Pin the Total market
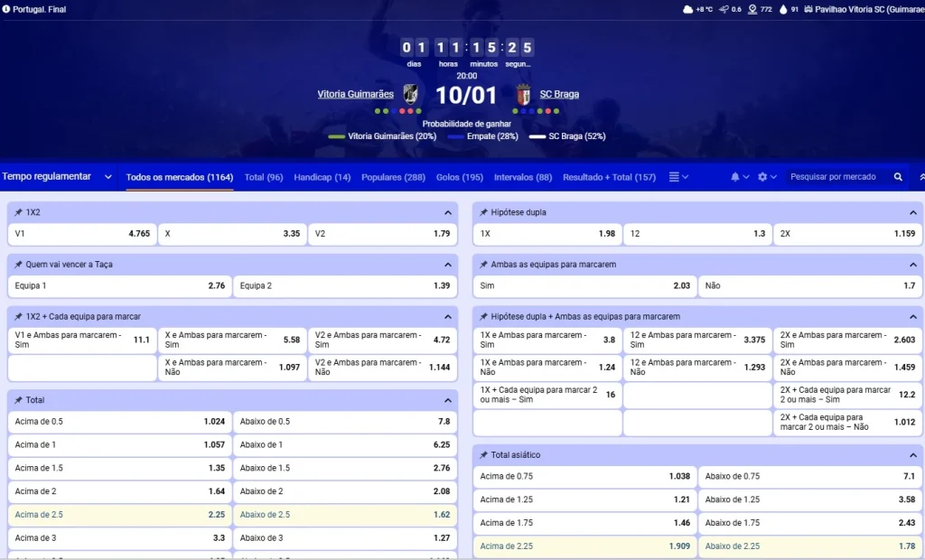The width and height of the screenshot is (925, 560). pyautogui.click(x=18, y=400)
